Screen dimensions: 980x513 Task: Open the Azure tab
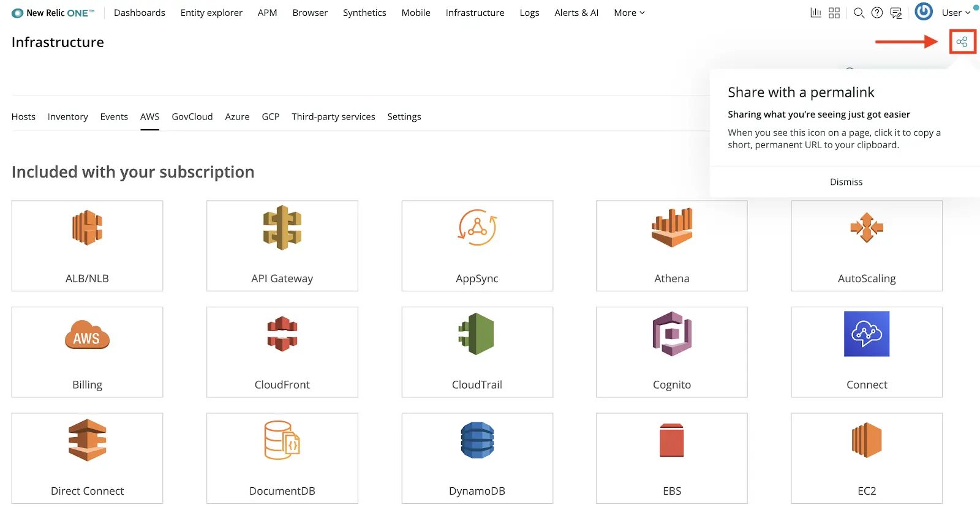tap(237, 116)
